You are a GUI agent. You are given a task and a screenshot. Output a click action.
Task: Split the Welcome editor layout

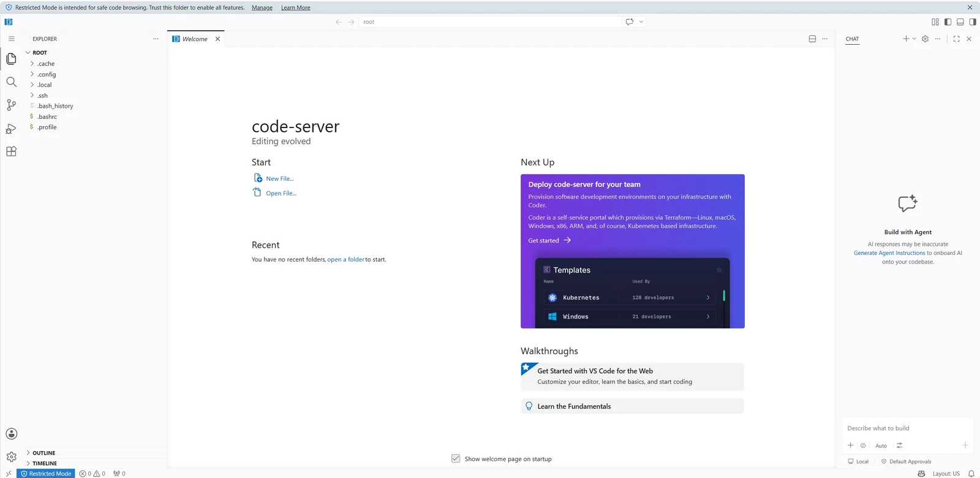[812, 39]
